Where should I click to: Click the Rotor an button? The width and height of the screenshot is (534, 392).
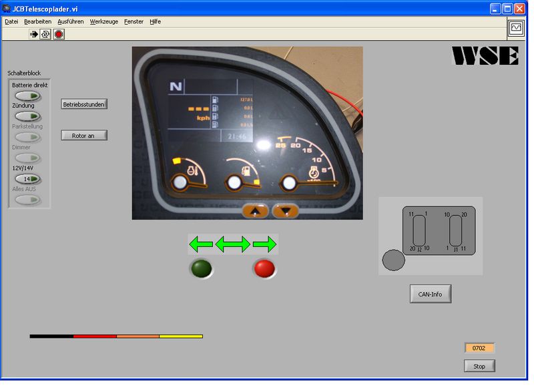[84, 136]
